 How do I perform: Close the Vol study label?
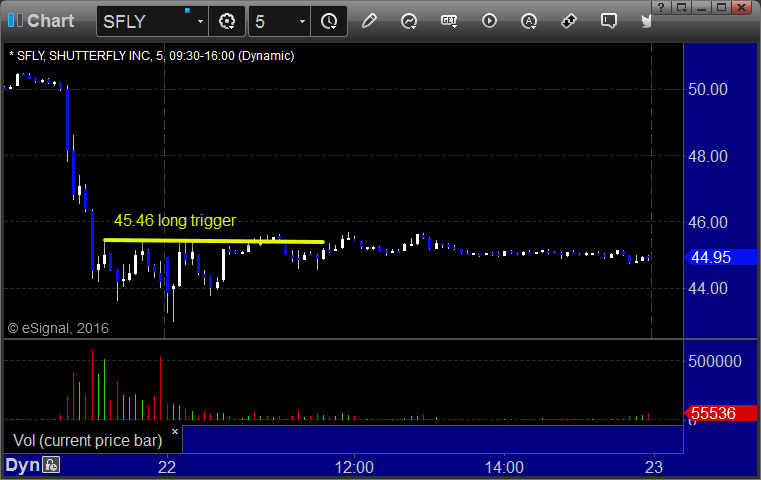pos(175,431)
